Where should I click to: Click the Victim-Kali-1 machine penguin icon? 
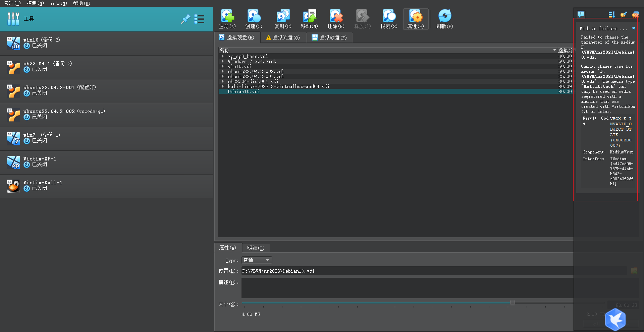[x=13, y=186]
